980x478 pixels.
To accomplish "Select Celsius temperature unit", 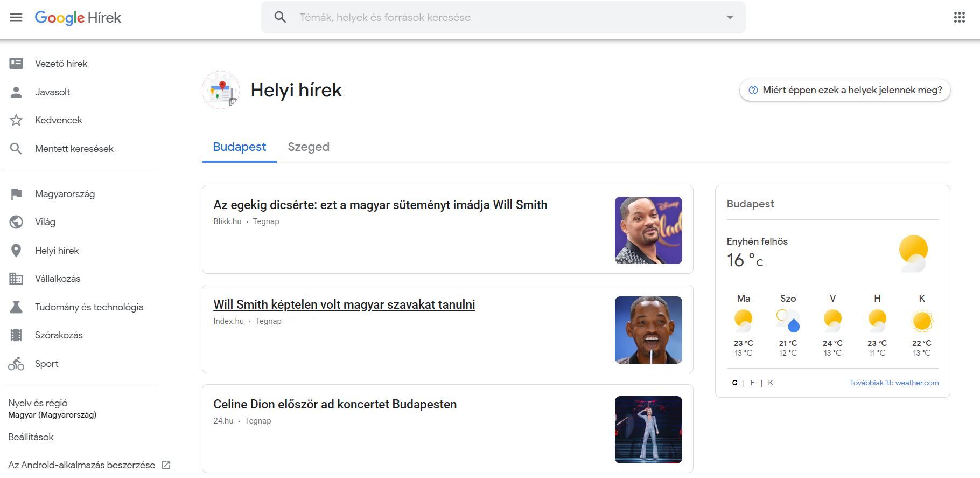I will (734, 383).
